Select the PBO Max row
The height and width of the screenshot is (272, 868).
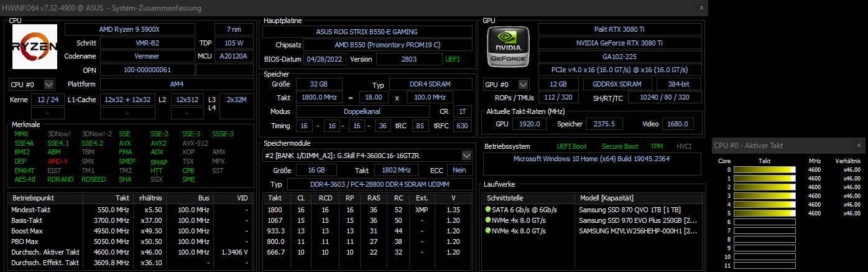pyautogui.click(x=131, y=242)
